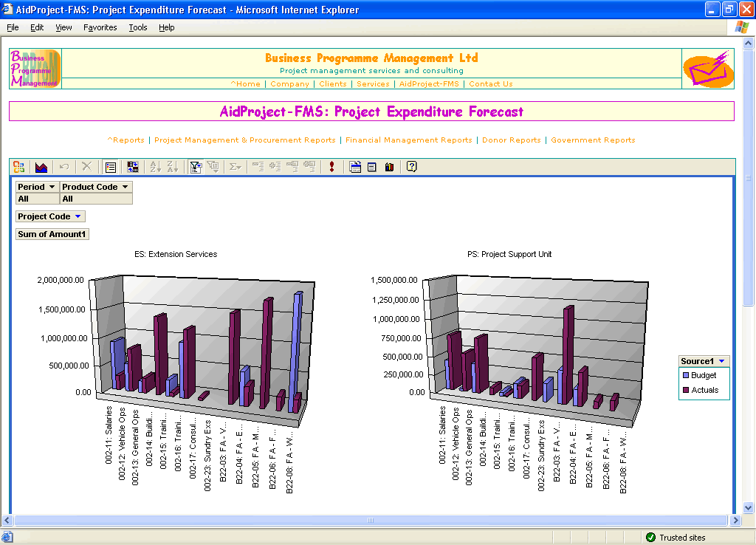Sort ascending A-Z in chart toolbar
This screenshot has height=545, width=756.
(155, 167)
